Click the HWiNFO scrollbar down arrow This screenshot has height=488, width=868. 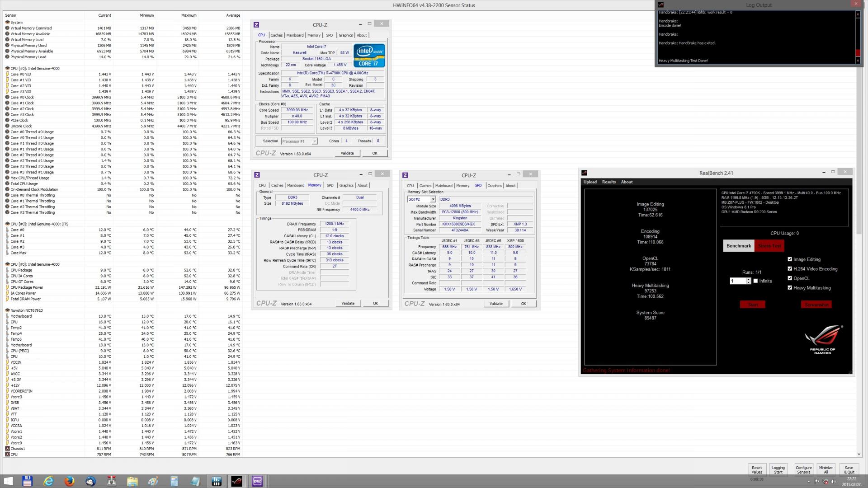[x=859, y=454]
